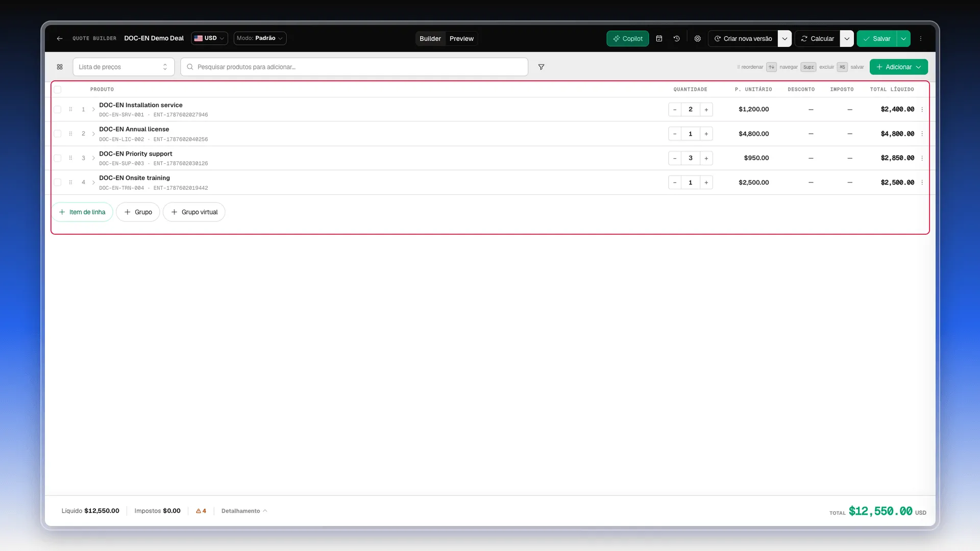Select the Annual license row checkbox
The height and width of the screenshot is (551, 980).
pos(58,134)
